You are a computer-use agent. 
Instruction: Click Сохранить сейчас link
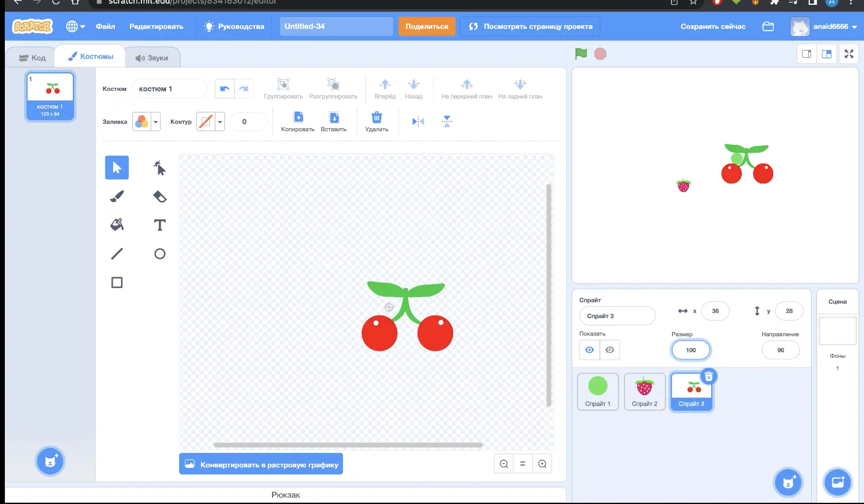pyautogui.click(x=713, y=26)
